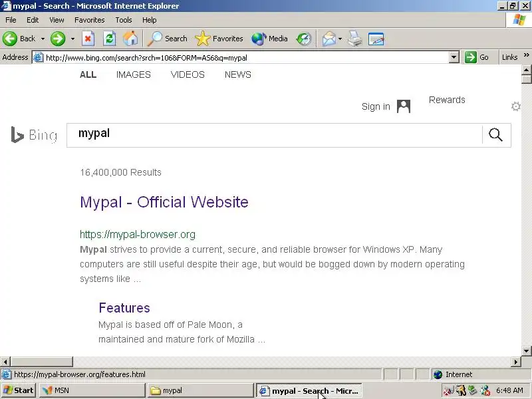Refresh the page with the Refresh icon
The width and height of the screenshot is (532, 399).
coord(109,39)
